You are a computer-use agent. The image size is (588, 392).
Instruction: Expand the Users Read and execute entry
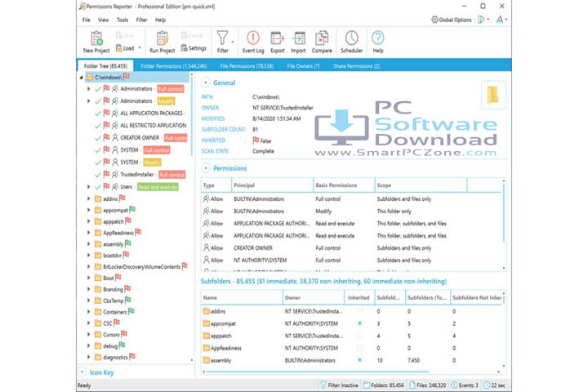point(88,186)
